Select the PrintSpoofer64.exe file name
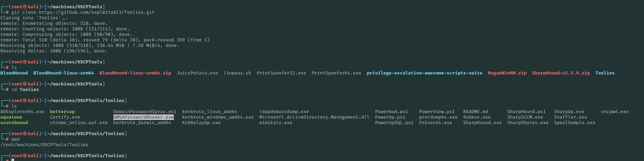The width and height of the screenshot is (644, 161). point(336,73)
